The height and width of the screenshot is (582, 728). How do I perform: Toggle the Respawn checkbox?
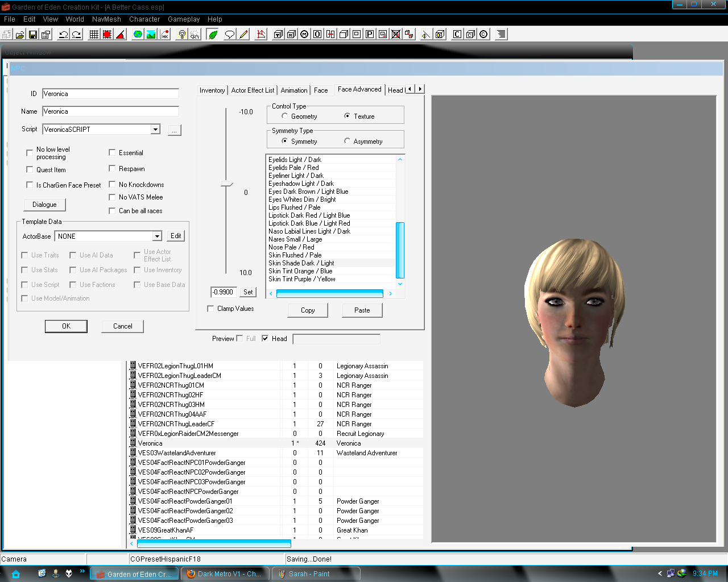(112, 168)
